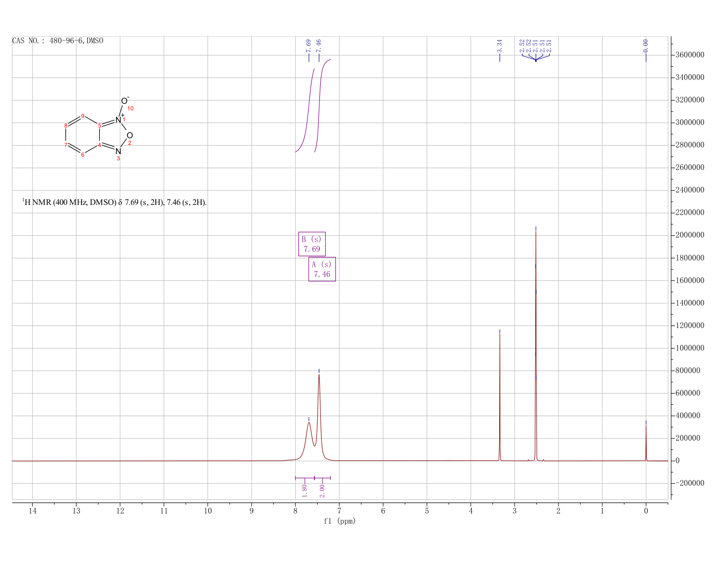The image size is (728, 563).
Task: Select the 7.46 peak label at top
Action: click(x=319, y=45)
